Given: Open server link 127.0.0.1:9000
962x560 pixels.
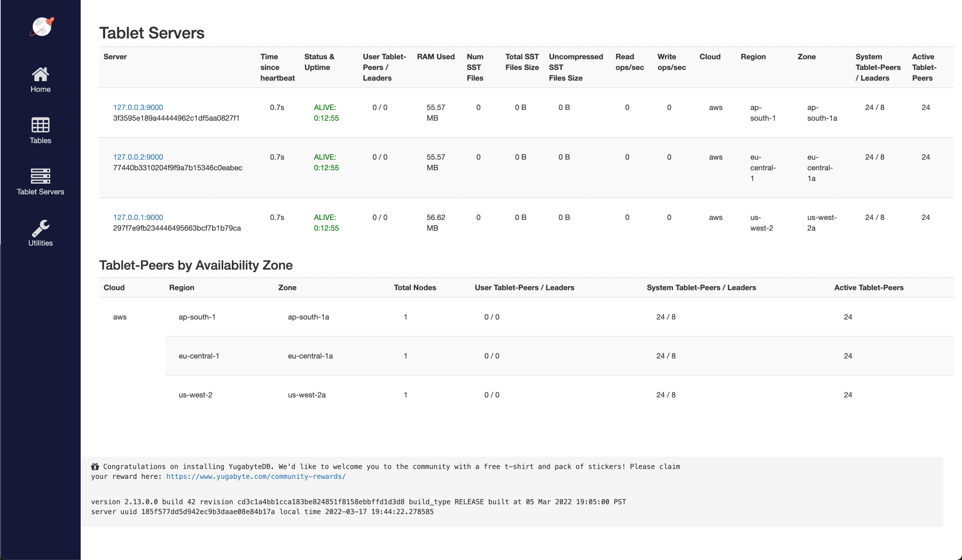Looking at the screenshot, I should pyautogui.click(x=138, y=217).
